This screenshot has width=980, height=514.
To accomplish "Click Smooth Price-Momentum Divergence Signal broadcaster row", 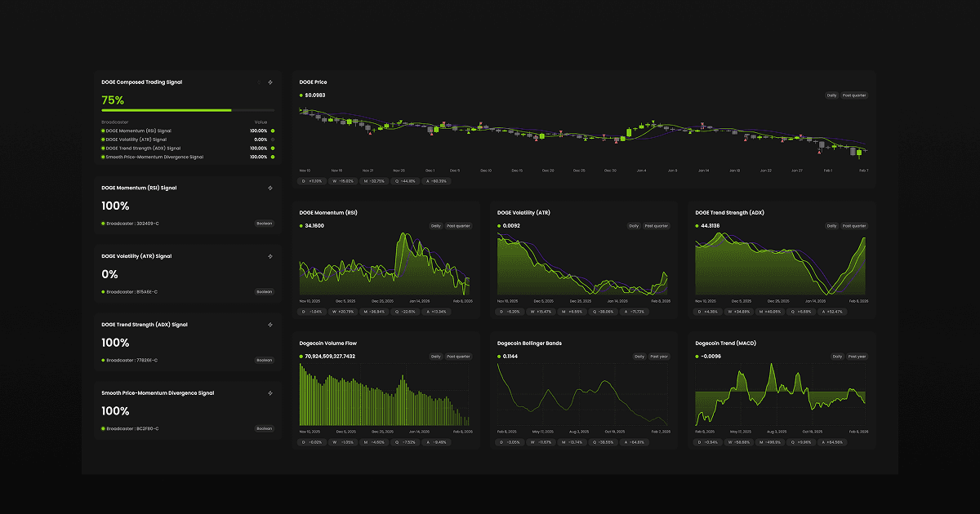I will click(x=188, y=157).
